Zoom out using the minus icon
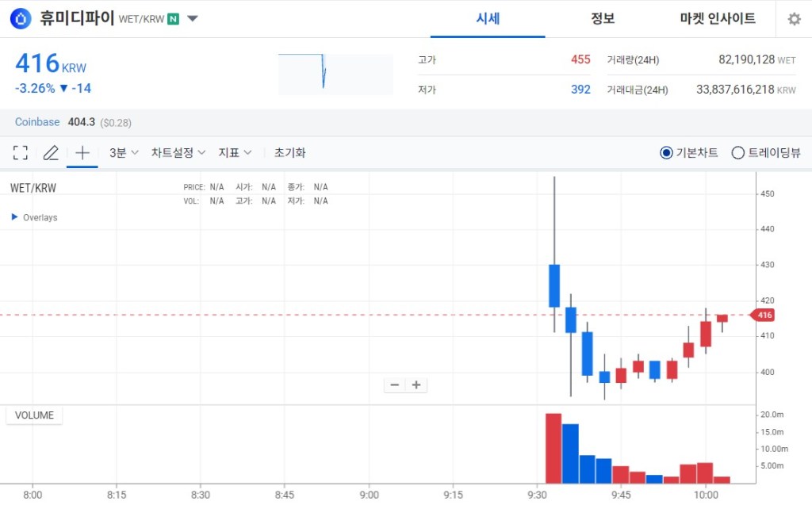Viewport: 812px width, 505px height. 394,384
